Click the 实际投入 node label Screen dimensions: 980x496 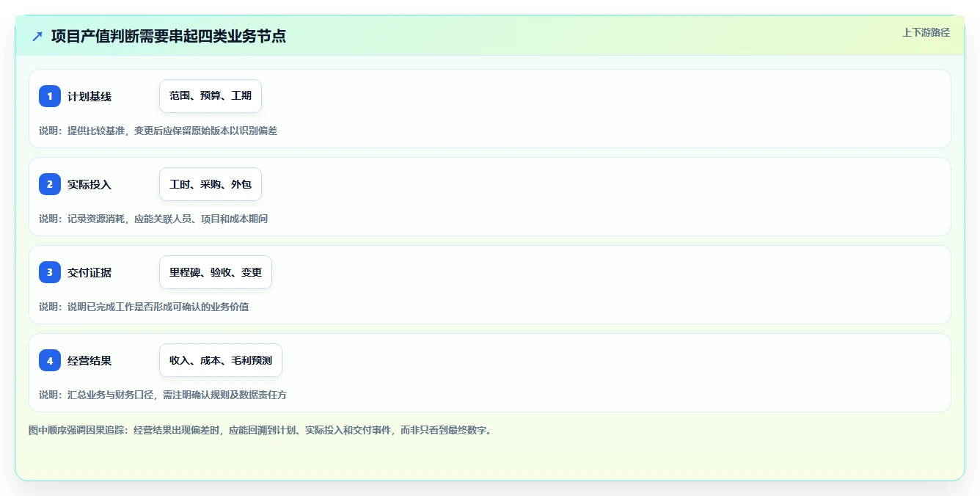click(x=89, y=184)
